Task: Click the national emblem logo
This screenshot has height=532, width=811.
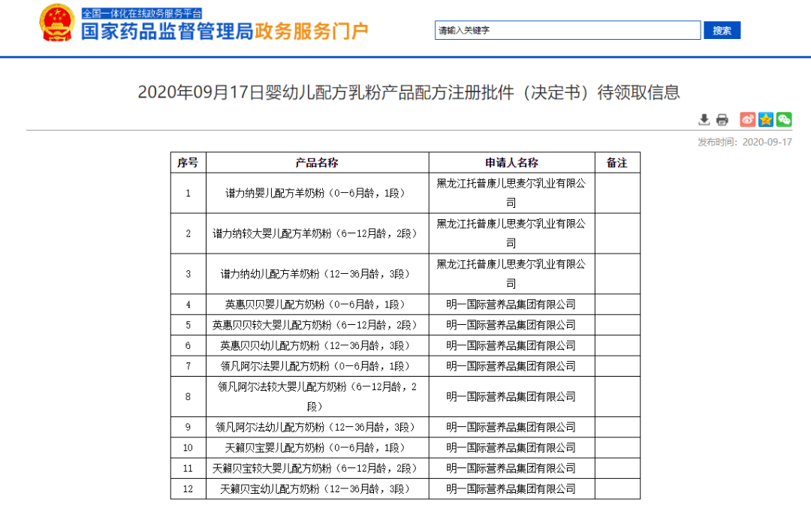Action: 57,23
